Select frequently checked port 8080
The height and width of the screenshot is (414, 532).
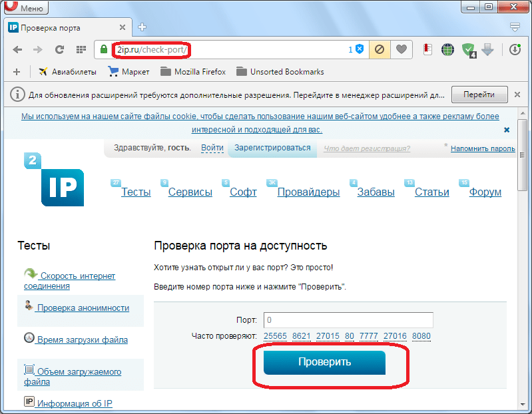421,336
